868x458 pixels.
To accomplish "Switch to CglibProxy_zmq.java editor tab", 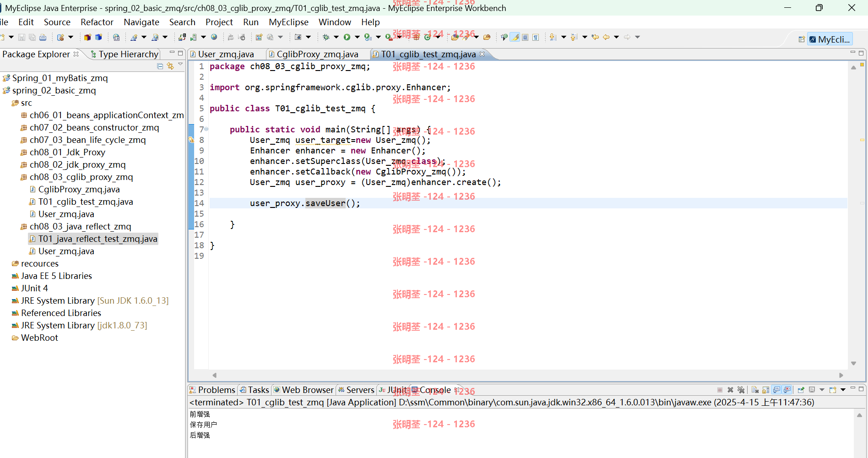I will 314,54.
